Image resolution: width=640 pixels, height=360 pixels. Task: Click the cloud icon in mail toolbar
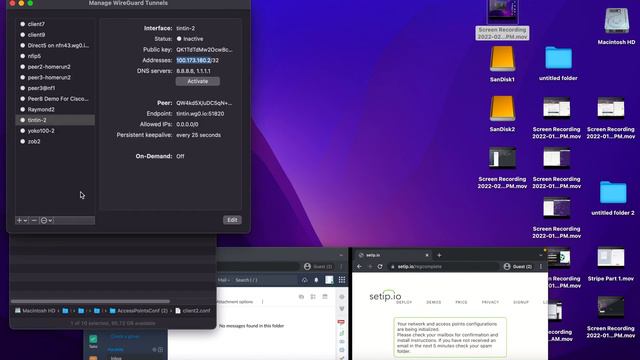pos(304,280)
